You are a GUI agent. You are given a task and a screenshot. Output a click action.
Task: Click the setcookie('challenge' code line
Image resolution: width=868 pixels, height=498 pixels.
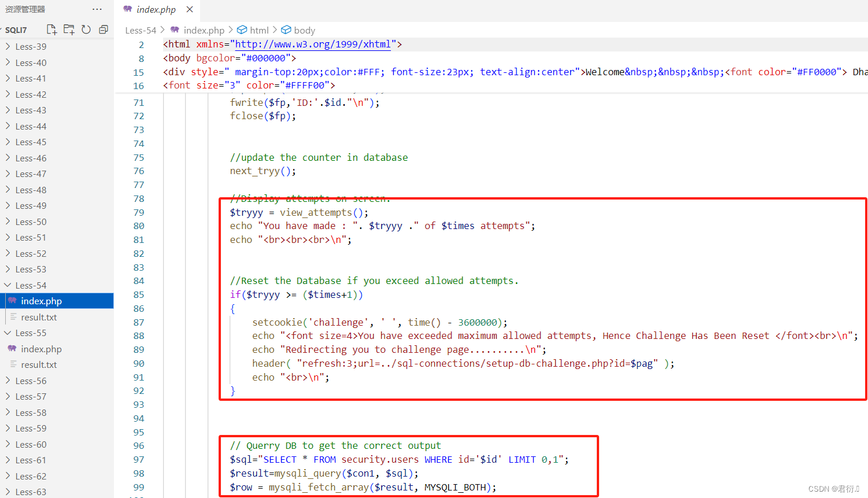(x=380, y=323)
